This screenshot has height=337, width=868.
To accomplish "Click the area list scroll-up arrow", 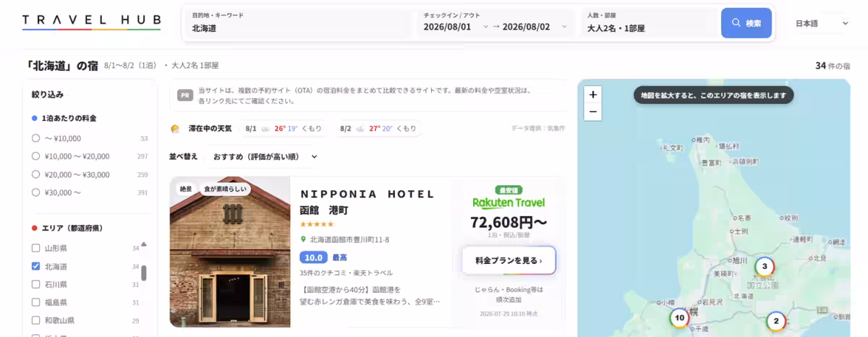I will (x=143, y=244).
